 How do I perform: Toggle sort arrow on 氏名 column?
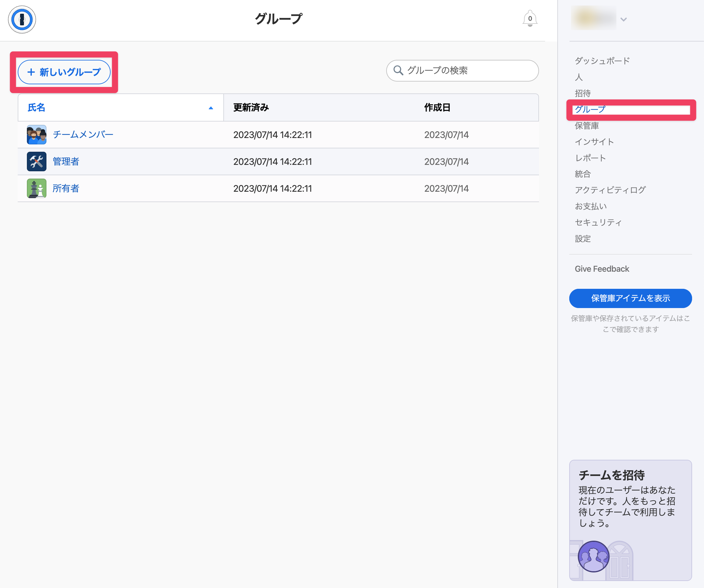click(x=211, y=108)
